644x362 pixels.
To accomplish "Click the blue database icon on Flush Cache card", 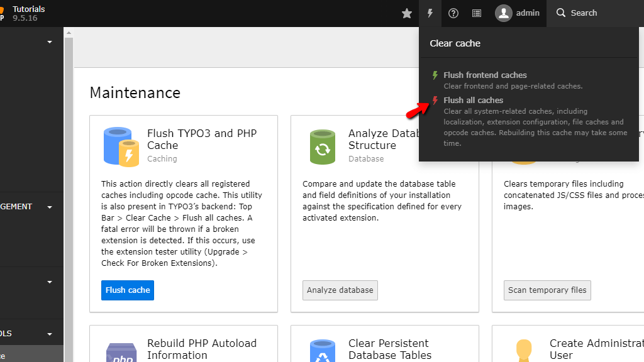I will [121, 146].
